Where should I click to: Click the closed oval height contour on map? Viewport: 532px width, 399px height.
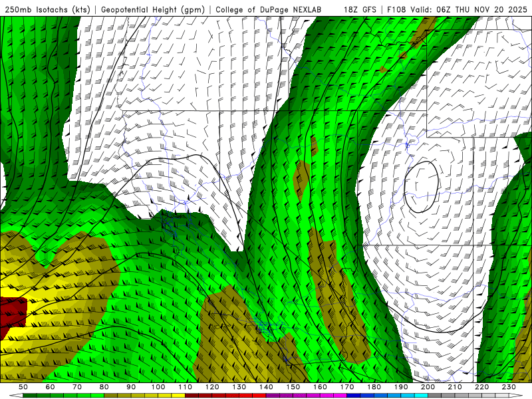(x=422, y=187)
